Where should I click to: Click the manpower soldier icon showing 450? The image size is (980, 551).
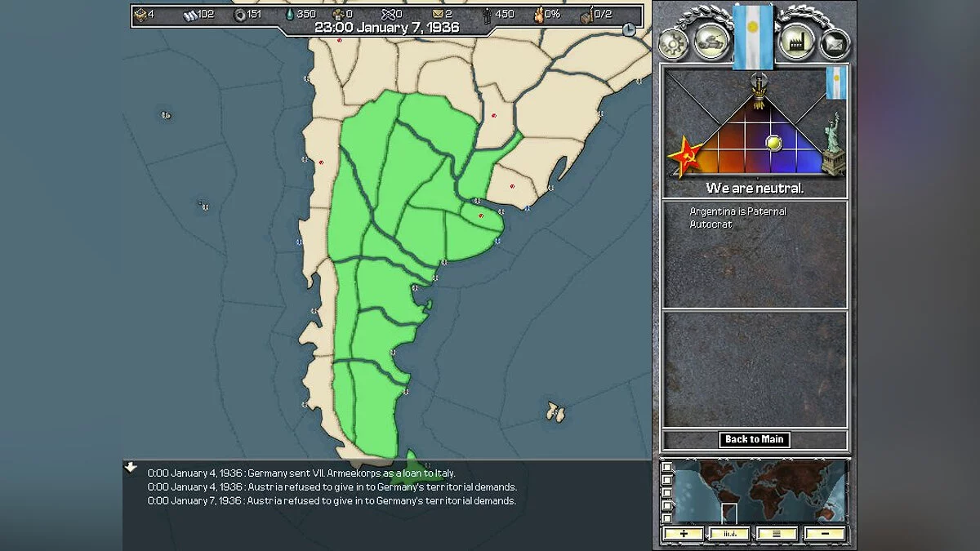pyautogui.click(x=488, y=14)
